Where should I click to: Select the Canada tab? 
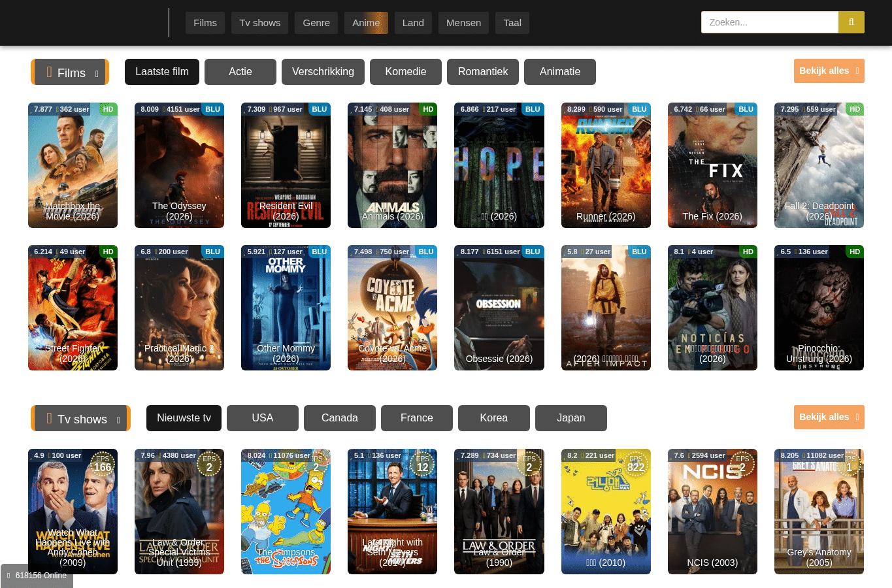click(340, 418)
